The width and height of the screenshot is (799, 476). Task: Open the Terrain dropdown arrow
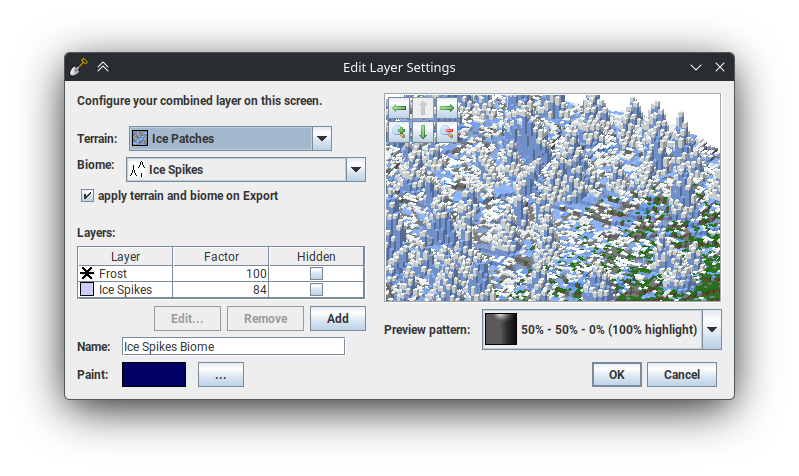pos(322,138)
